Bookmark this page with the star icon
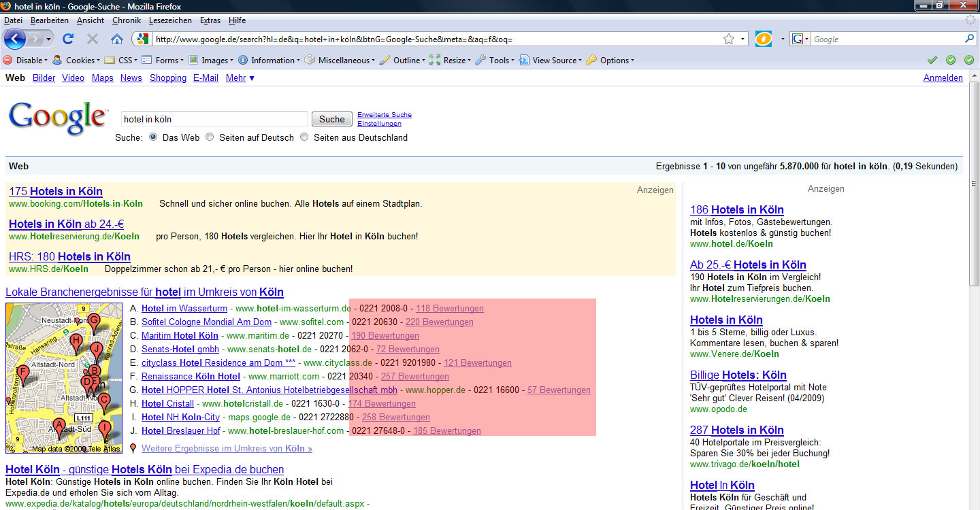 click(729, 39)
